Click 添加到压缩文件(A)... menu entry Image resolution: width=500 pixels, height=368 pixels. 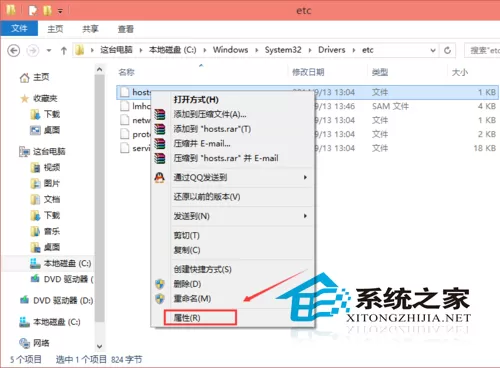210,114
